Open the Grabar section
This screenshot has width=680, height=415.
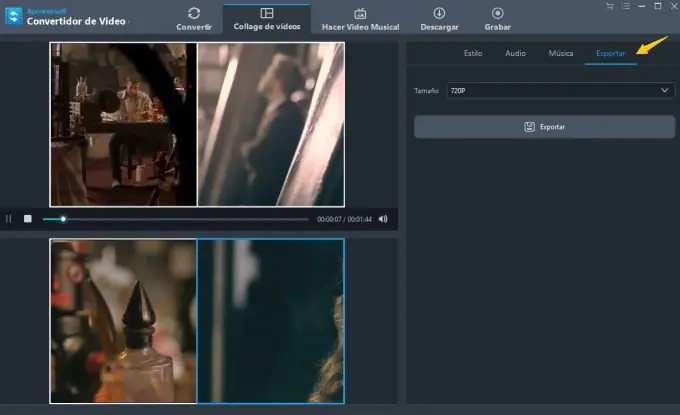tap(497, 19)
